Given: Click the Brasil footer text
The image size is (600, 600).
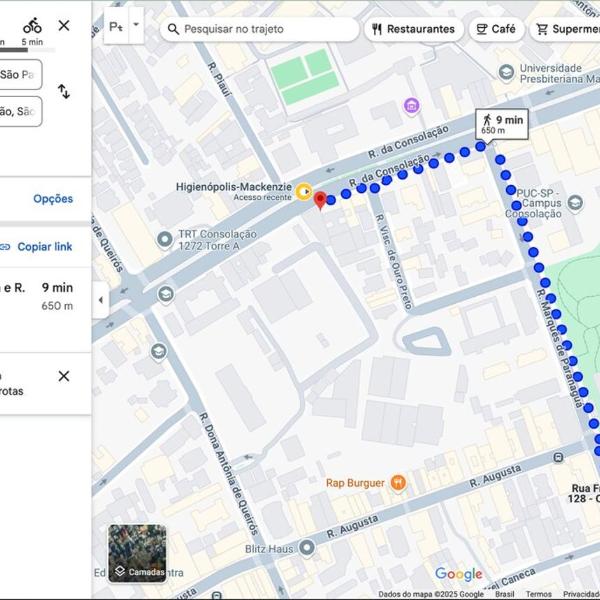Looking at the screenshot, I should (x=505, y=594).
